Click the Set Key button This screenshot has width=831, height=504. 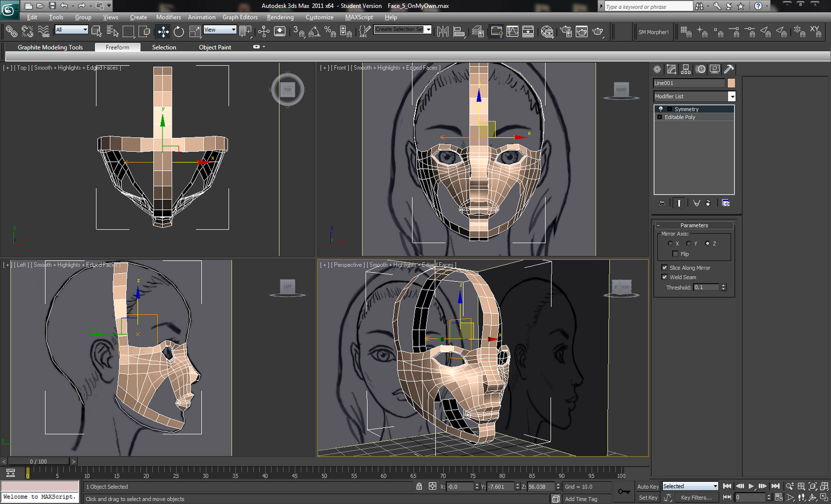pos(648,497)
